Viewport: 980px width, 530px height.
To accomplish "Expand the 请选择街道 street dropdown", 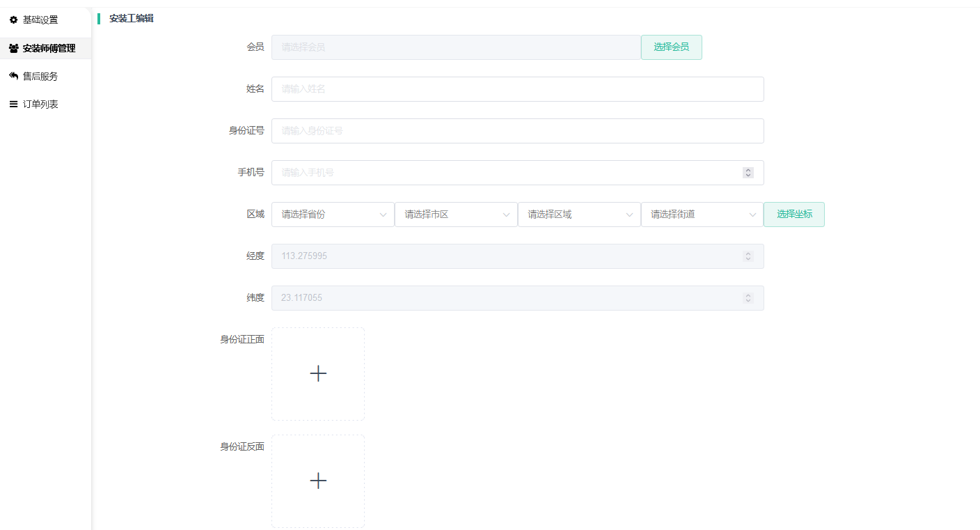I will [702, 215].
